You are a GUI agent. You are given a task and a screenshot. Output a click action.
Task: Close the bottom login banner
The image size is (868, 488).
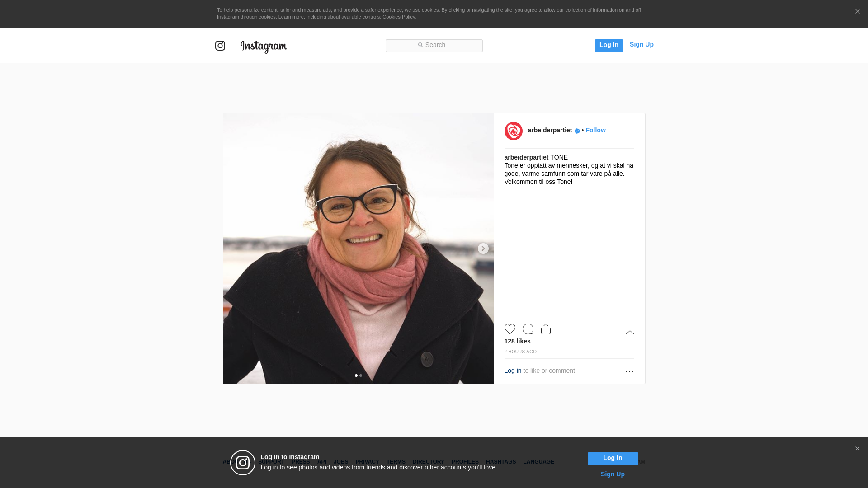tap(857, 449)
